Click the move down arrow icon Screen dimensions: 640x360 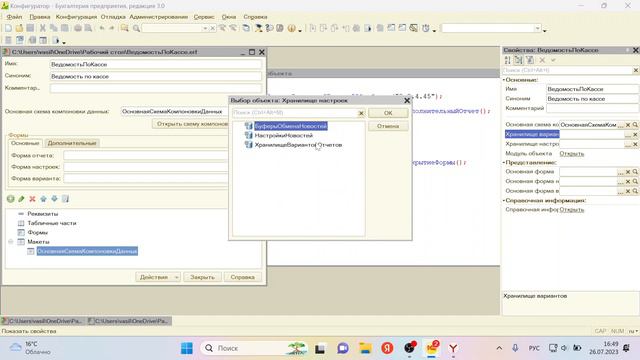point(54,199)
